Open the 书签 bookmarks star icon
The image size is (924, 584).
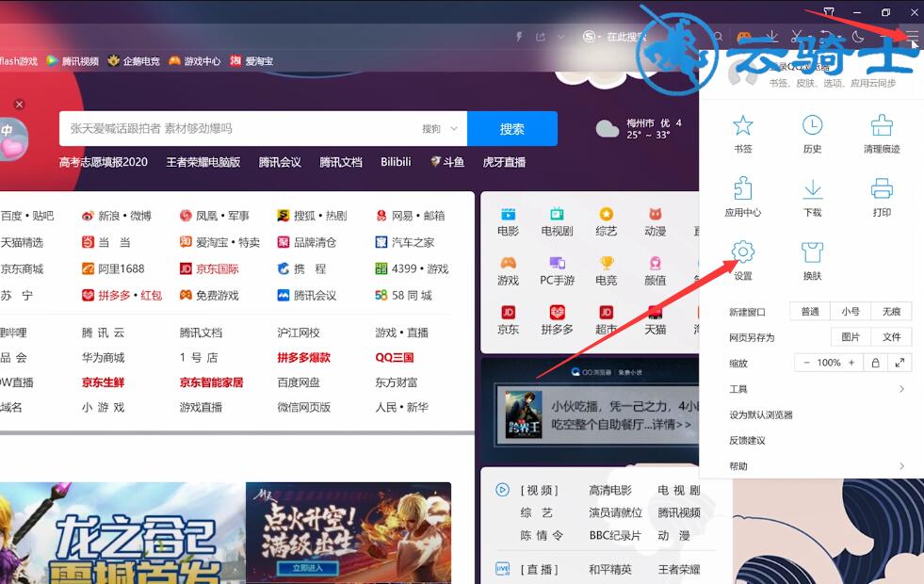point(742,125)
